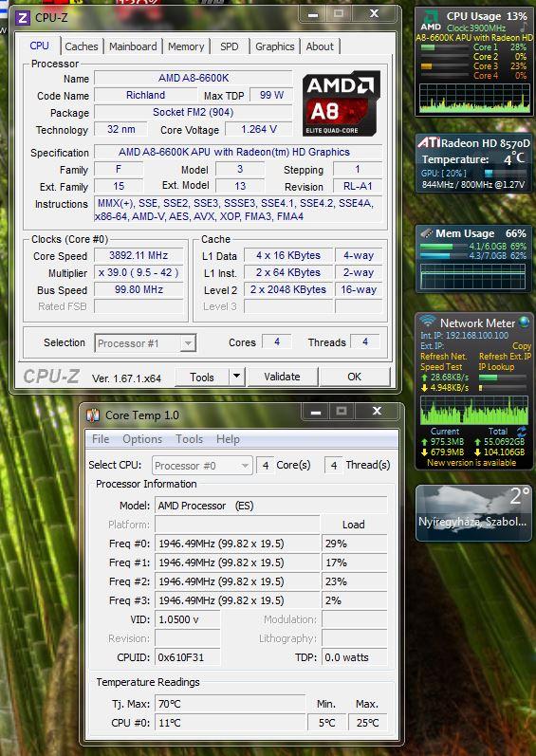Viewport: 536px width, 756px height.
Task: Click the Core Voltage value 1.264 V
Action: point(259,129)
